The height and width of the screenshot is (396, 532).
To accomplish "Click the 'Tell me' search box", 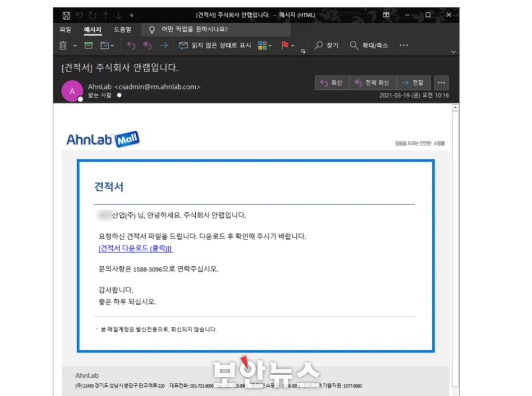I will pos(216,29).
